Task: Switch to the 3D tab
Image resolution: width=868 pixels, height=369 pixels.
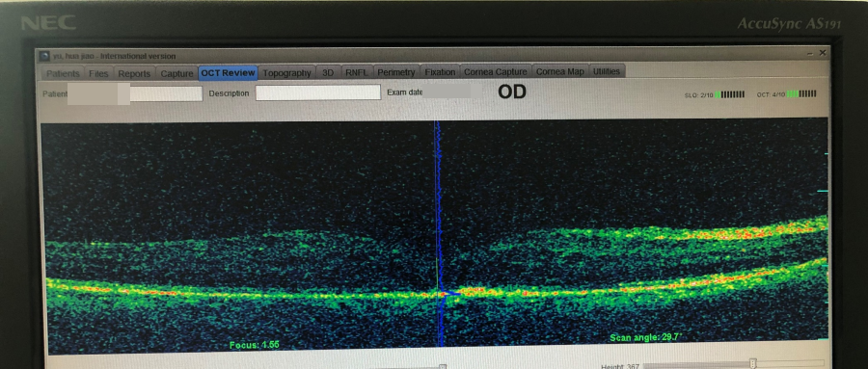Action: (328, 72)
